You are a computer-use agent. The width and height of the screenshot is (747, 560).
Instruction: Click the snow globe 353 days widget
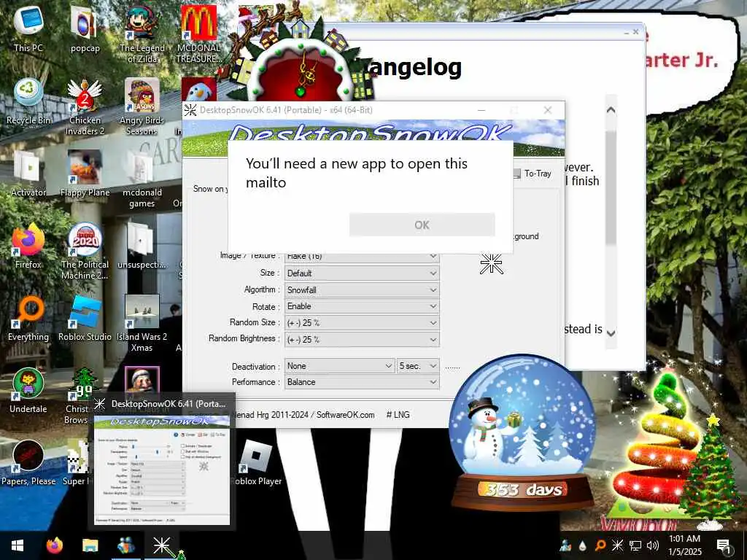(522, 432)
